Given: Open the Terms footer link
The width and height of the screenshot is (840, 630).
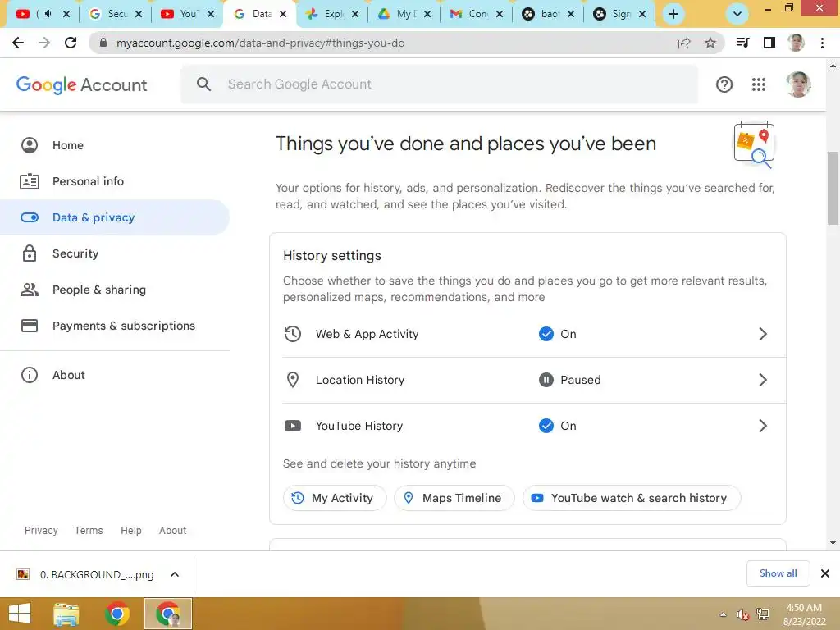Looking at the screenshot, I should coord(89,531).
